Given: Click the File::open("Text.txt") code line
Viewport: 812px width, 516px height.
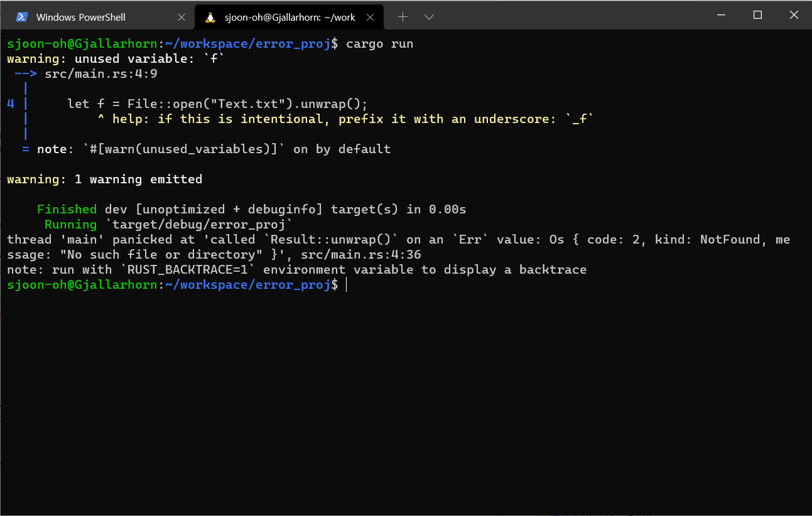Looking at the screenshot, I should [217, 104].
